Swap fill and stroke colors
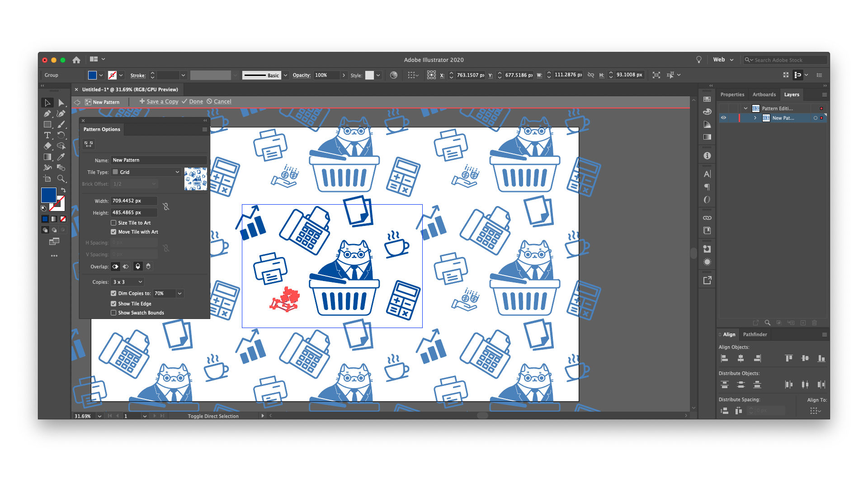The image size is (868, 488). click(63, 190)
